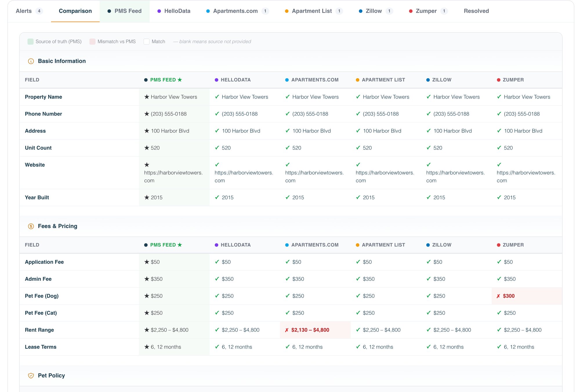Click the Pet Policy shield icon

[31, 375]
